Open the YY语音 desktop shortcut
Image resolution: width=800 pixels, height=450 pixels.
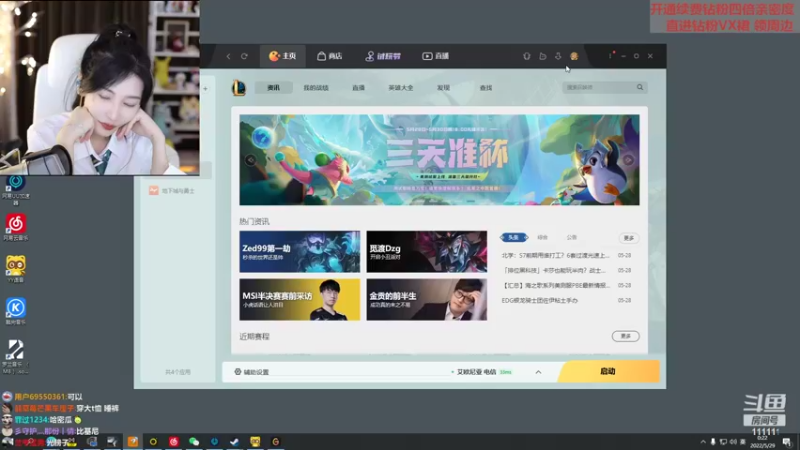16,269
